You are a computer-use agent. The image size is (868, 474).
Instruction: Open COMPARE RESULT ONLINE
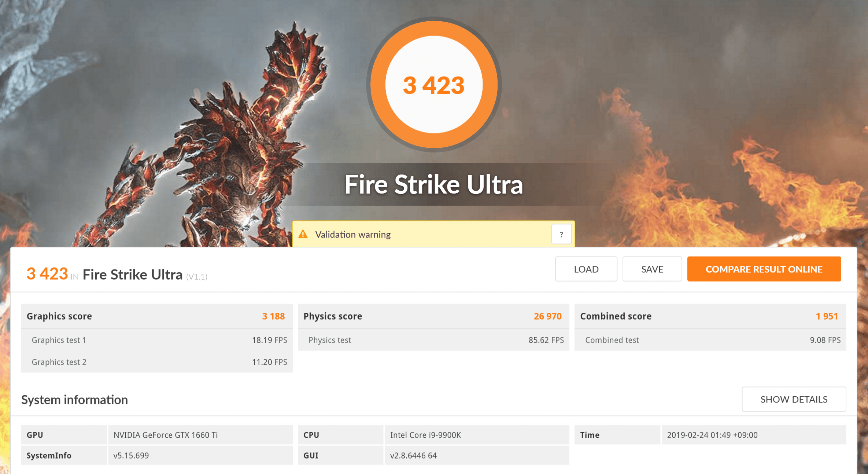[x=764, y=269]
